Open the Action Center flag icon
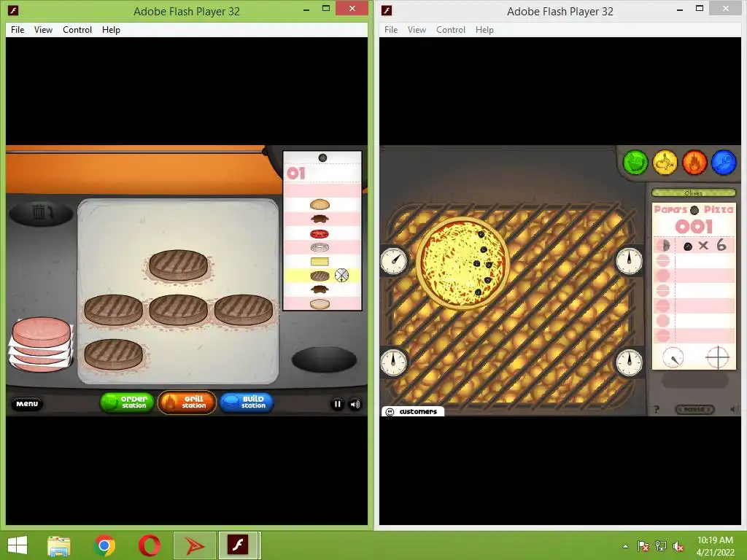Viewport: 747px width, 560px height. [x=643, y=546]
